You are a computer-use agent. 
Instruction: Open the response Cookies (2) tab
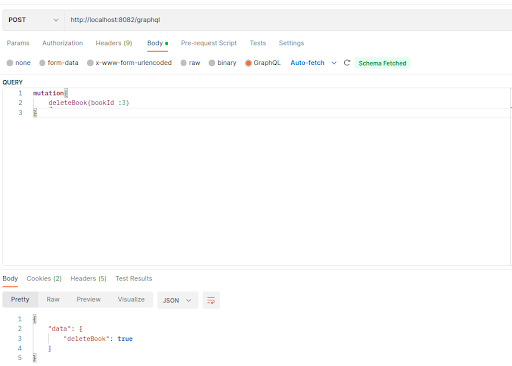point(44,278)
